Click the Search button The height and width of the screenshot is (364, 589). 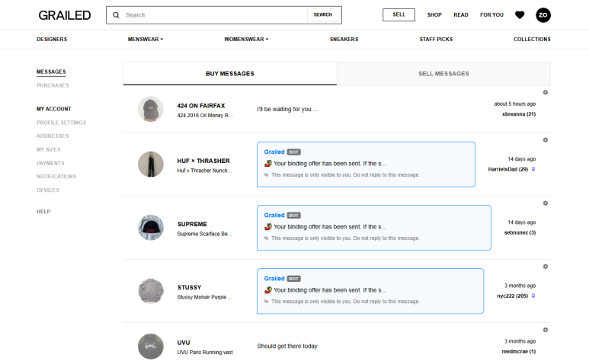[x=323, y=14]
